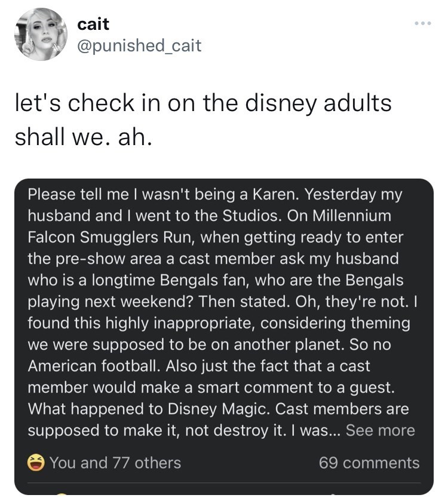
Task: Click the words "Falcon Smugglers Run" in the post
Action: (111, 237)
